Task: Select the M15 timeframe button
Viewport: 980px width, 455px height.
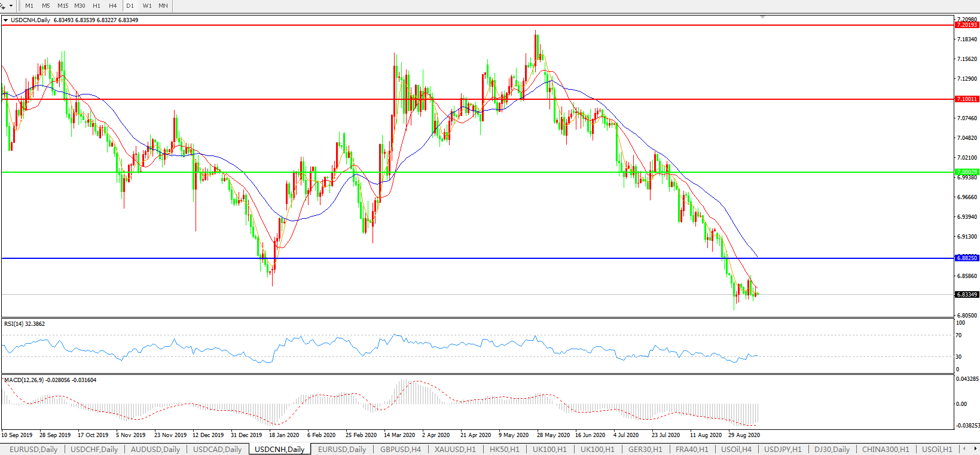Action: (63, 5)
